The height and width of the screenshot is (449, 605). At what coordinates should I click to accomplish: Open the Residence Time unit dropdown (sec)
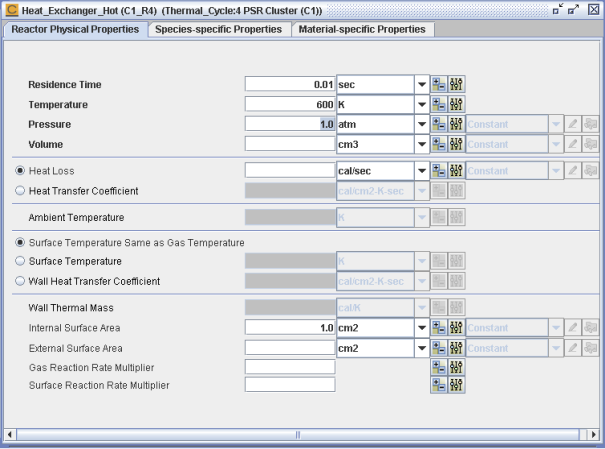[421, 85]
